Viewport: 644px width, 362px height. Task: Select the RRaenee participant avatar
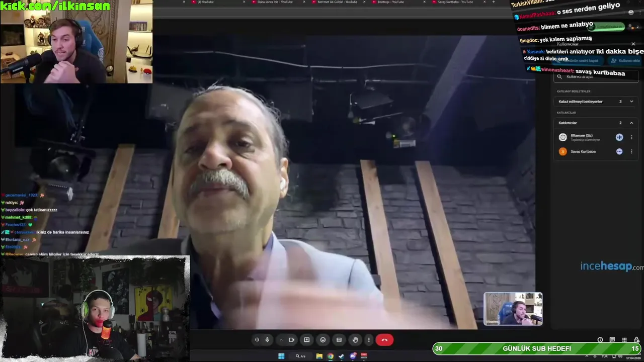[563, 137]
